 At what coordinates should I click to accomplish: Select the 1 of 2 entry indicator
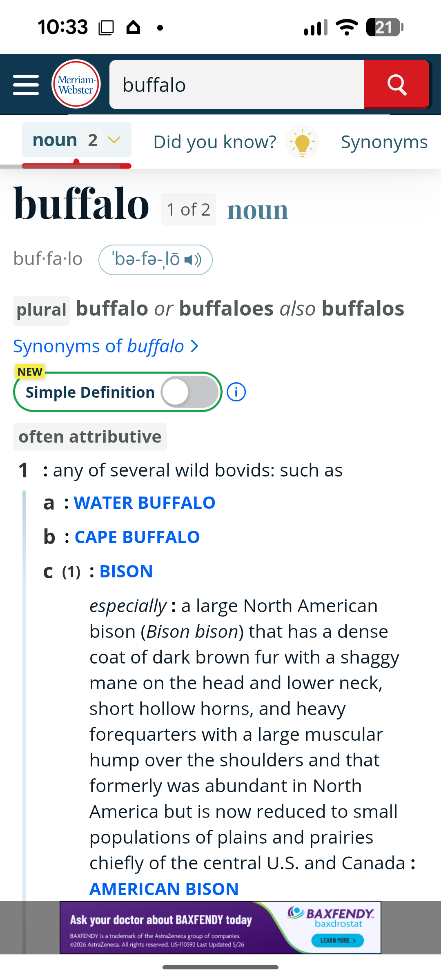tap(188, 209)
